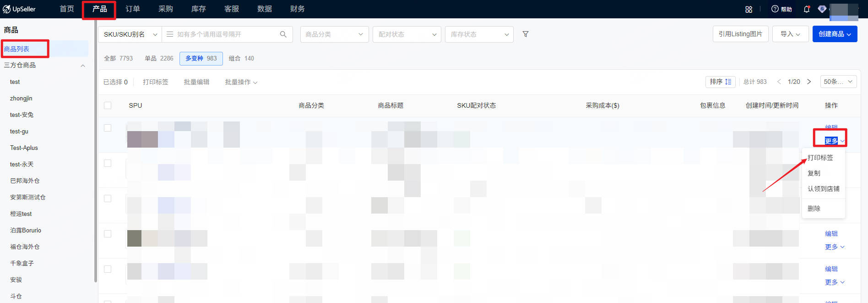The width and height of the screenshot is (868, 303).
Task: Focus the SKU search input field
Action: pos(227,34)
